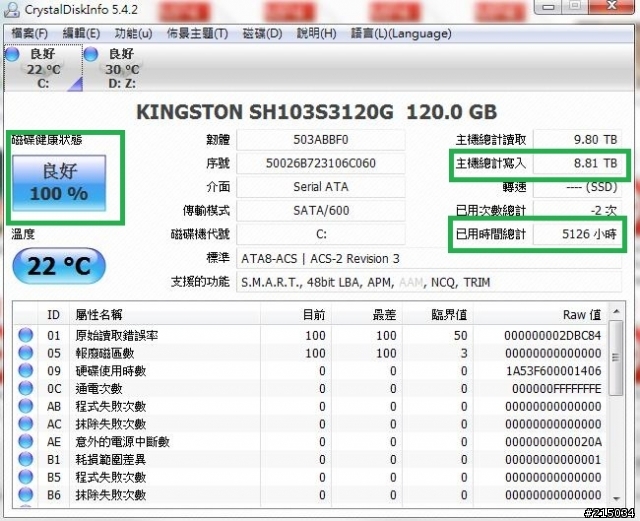Click the ID column header
This screenshot has width=640, height=521.
pyautogui.click(x=53, y=315)
